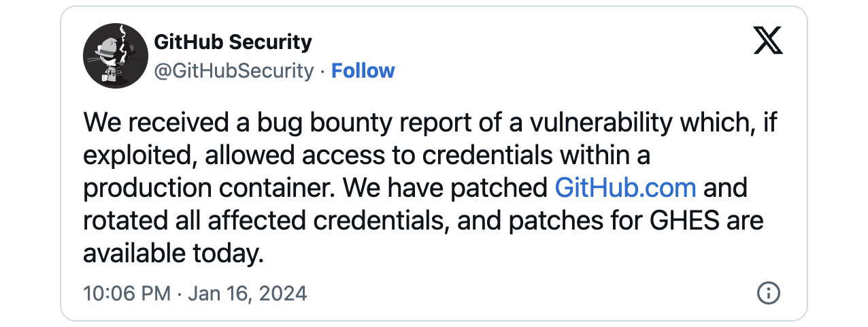Open the GitHub.com link in tweet
This screenshot has width=868, height=327.
pos(625,188)
